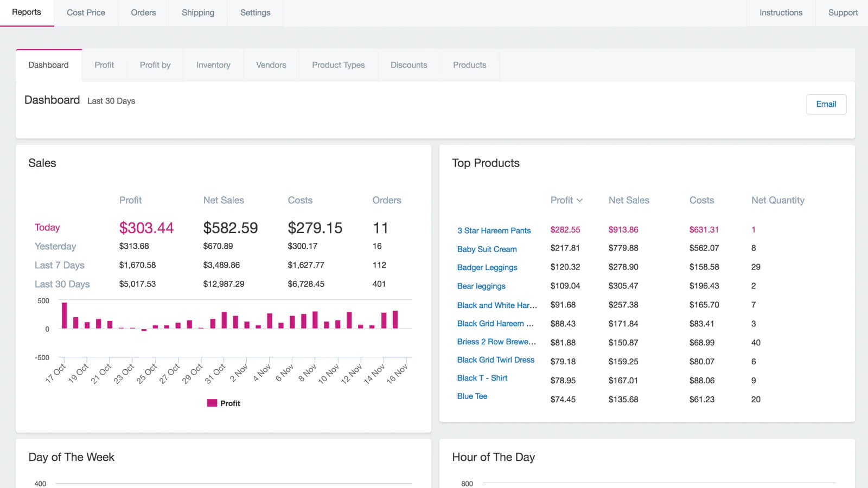Switch to the Profit tab
Image resolution: width=868 pixels, height=488 pixels.
[x=104, y=65]
